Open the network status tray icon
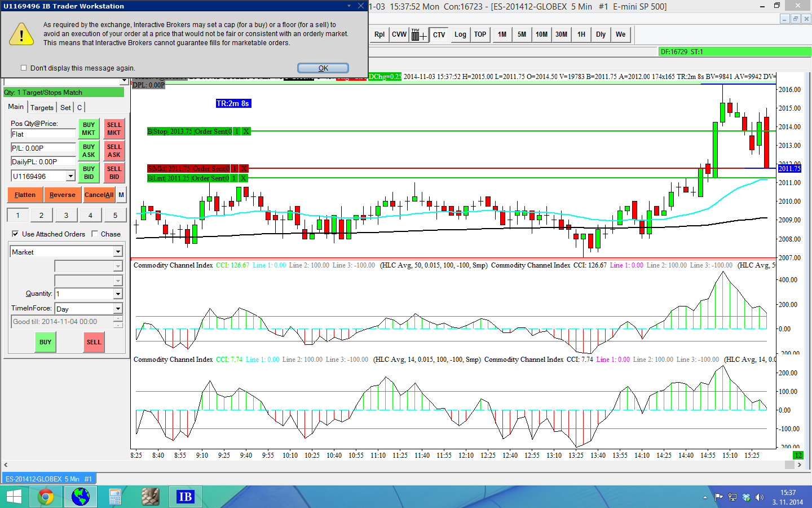 pyautogui.click(x=732, y=497)
